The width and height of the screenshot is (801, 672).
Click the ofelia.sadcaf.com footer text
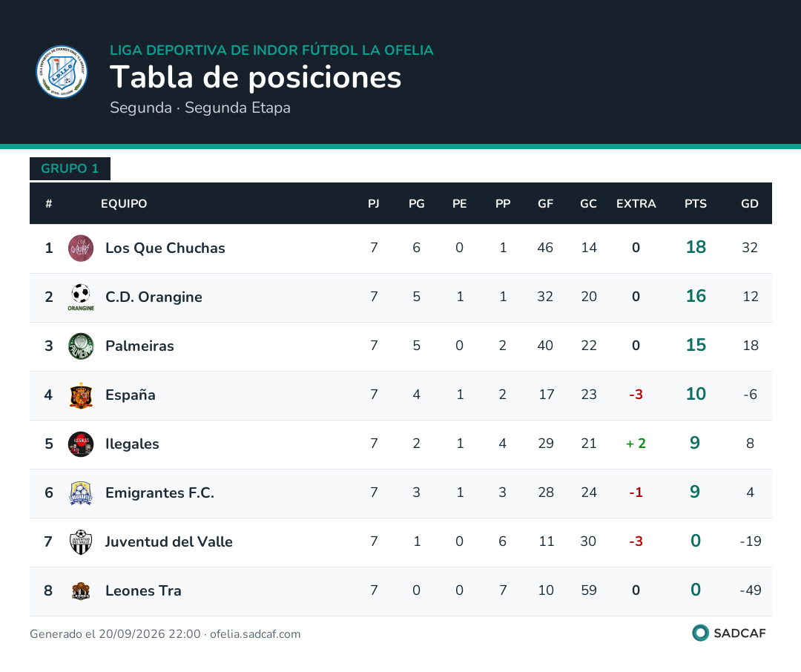[x=255, y=633]
